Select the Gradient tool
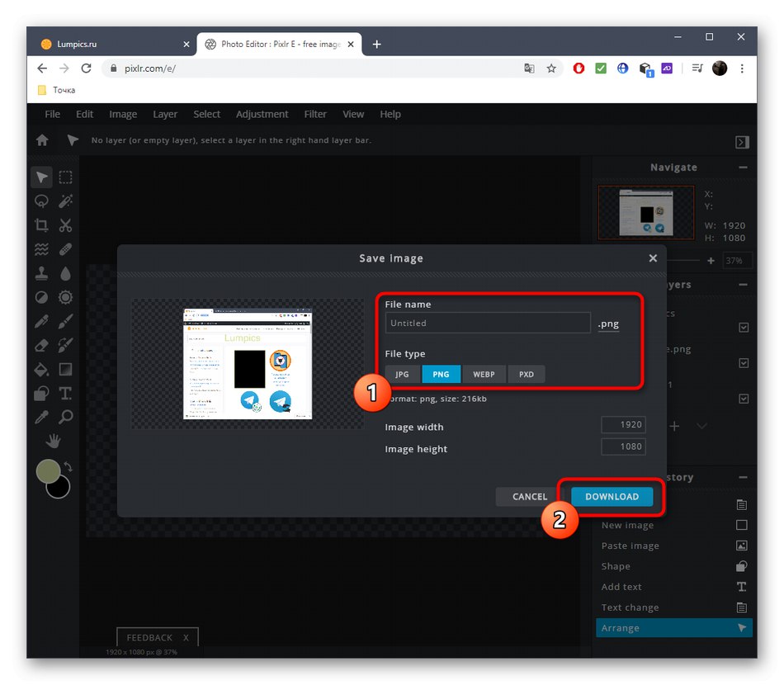The height and width of the screenshot is (685, 784). pyautogui.click(x=65, y=370)
